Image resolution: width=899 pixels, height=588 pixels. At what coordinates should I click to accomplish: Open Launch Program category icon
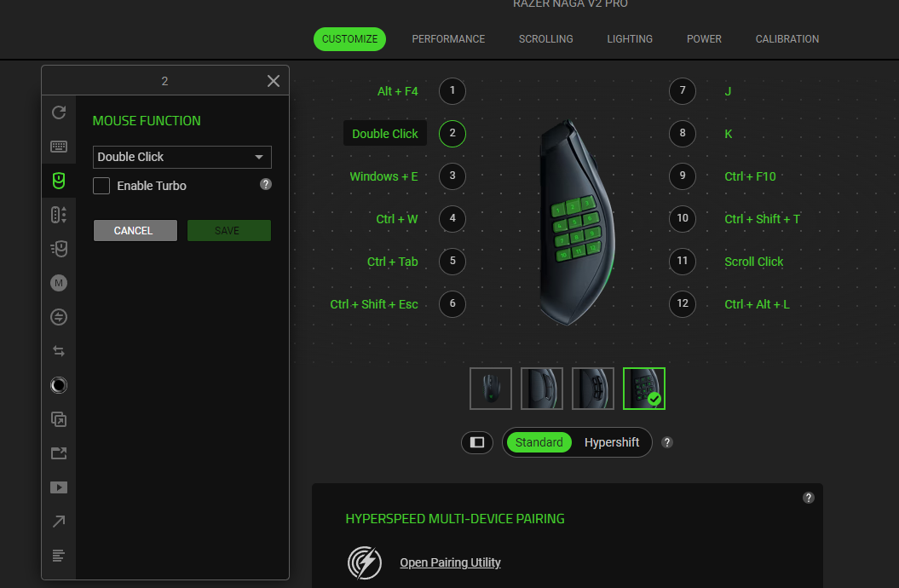59,419
